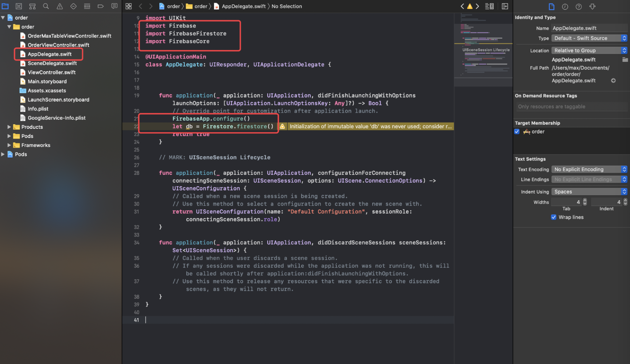Open the Symbol navigator

pos(32,6)
